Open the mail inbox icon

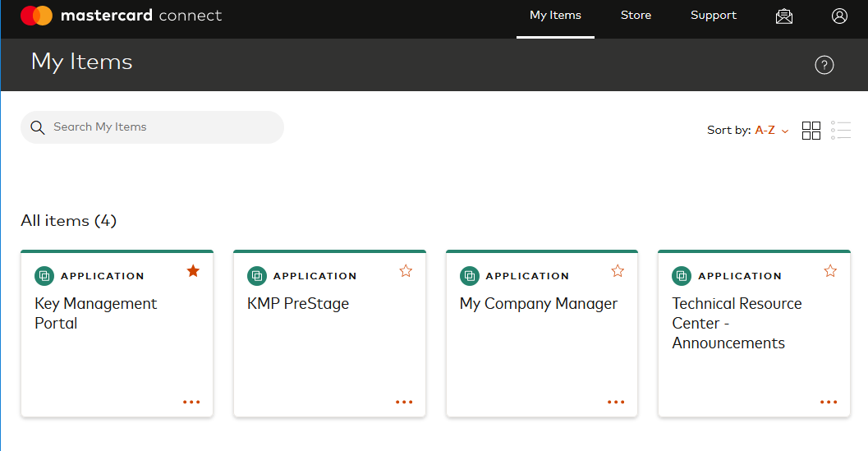pyautogui.click(x=784, y=16)
